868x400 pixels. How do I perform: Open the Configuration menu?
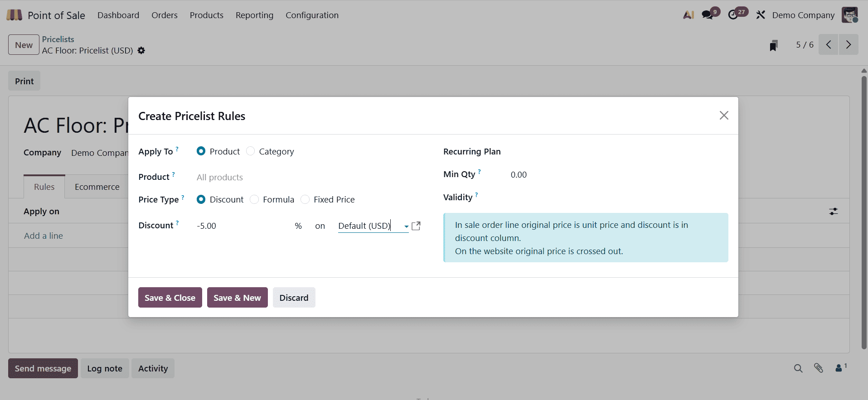[312, 15]
